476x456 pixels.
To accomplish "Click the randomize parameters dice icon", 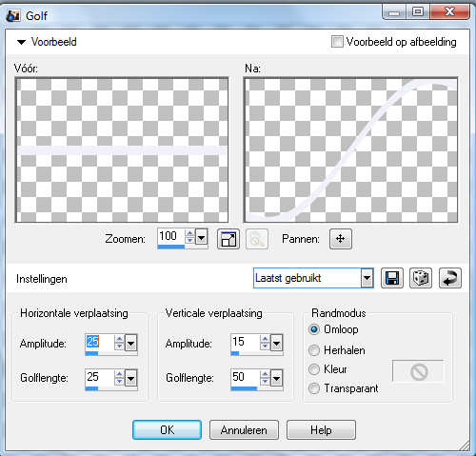I will coord(421,278).
